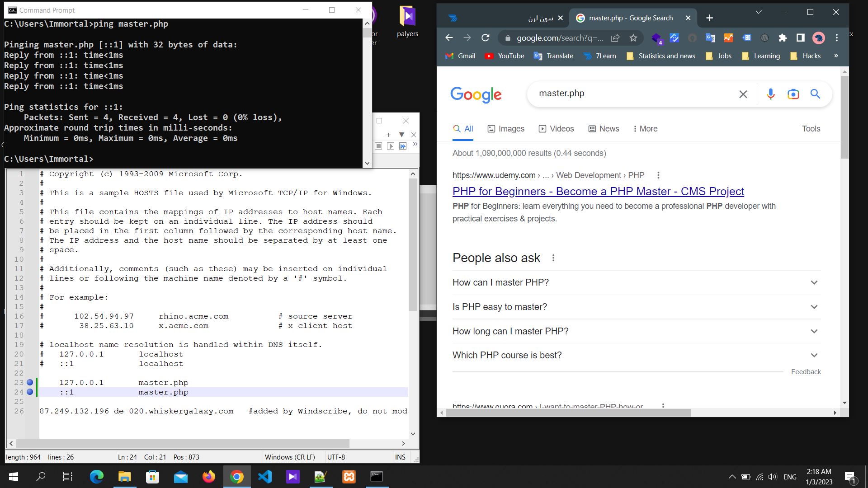
Task: Click the orange analytics extension icon
Action: pyautogui.click(x=728, y=38)
